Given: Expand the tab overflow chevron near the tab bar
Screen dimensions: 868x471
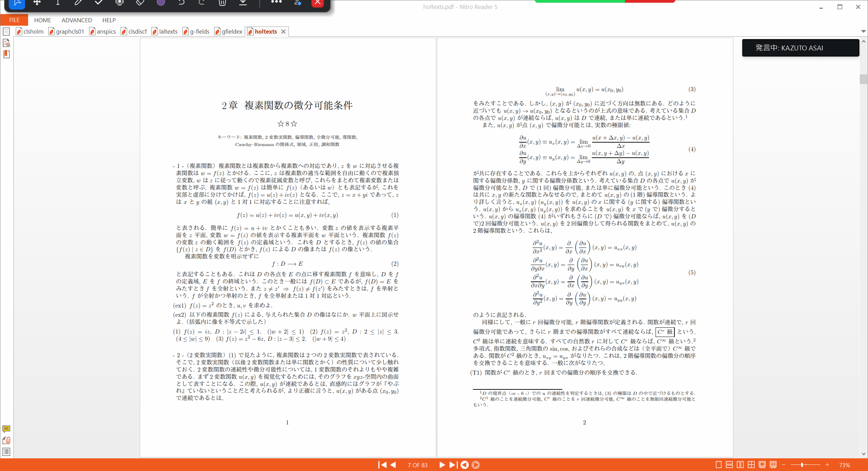Looking at the screenshot, I should 864,31.
